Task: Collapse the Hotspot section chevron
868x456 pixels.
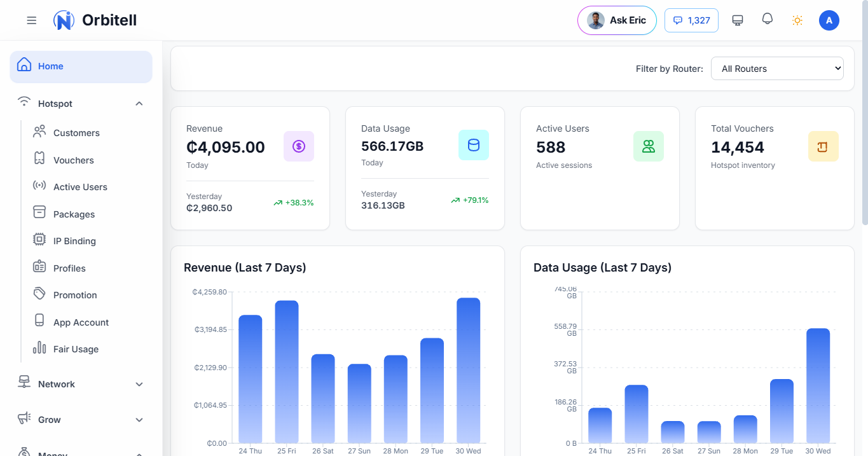Action: pos(139,104)
